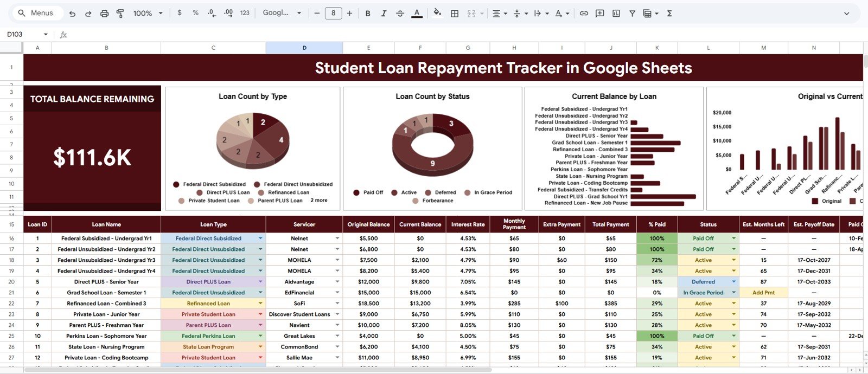Open the 100% zoom dropdown
Image resolution: width=868 pixels, height=374 pixels.
coord(148,13)
